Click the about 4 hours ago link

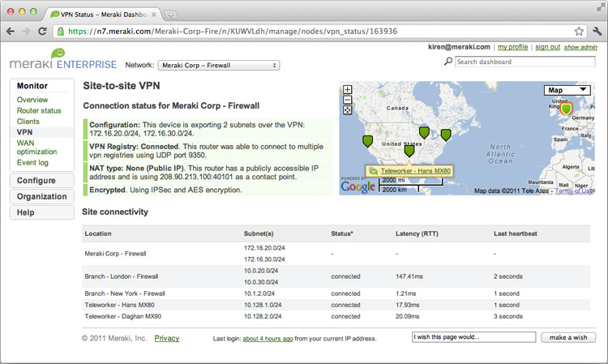click(268, 339)
